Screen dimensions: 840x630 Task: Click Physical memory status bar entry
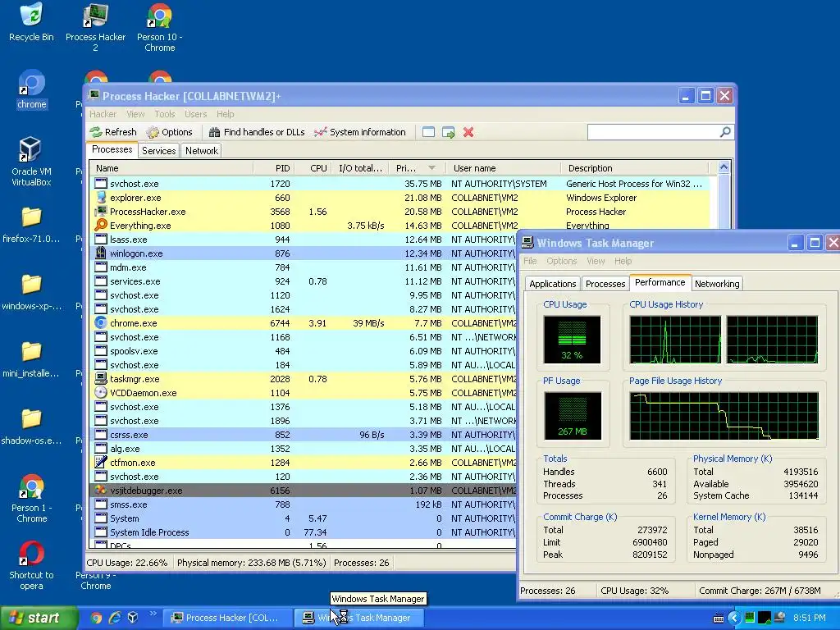click(x=251, y=563)
